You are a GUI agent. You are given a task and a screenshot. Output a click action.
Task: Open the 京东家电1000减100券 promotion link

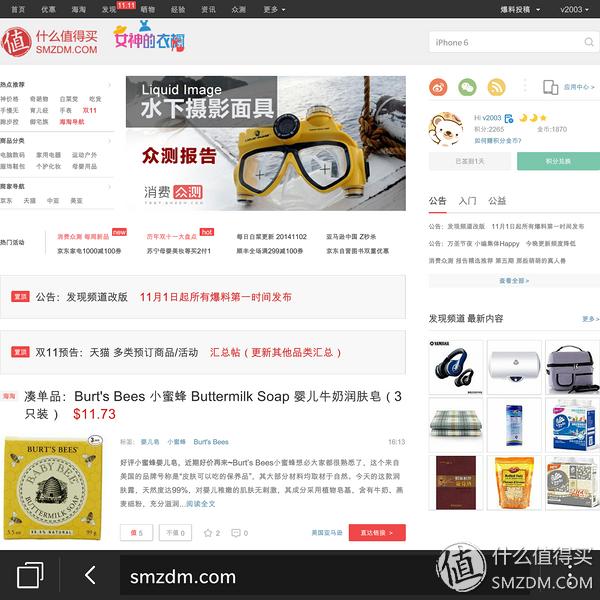pos(89,251)
